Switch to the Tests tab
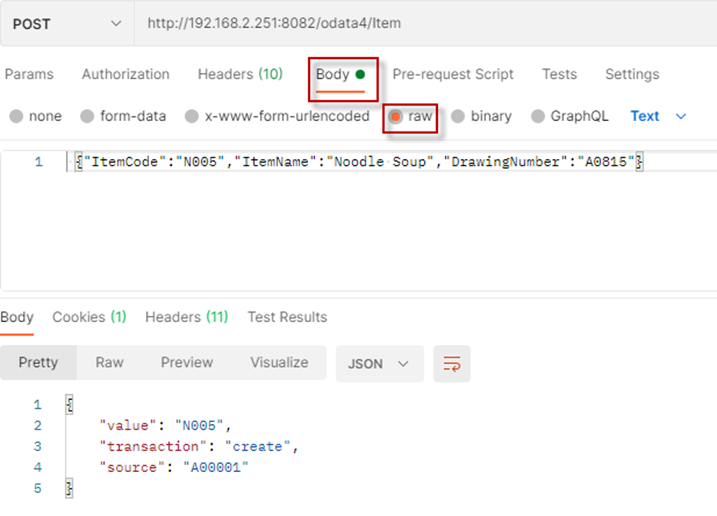This screenshot has width=717, height=516. point(559,74)
